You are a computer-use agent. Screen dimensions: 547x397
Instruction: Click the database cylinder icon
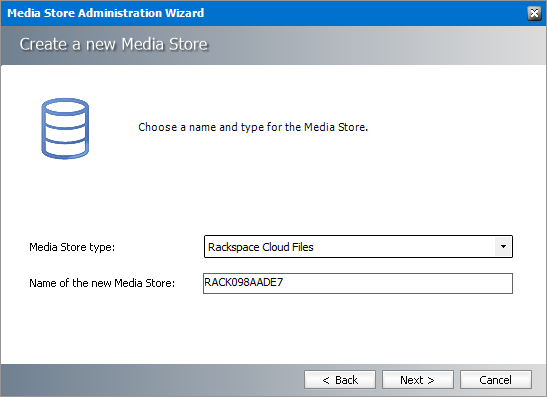tap(65, 128)
